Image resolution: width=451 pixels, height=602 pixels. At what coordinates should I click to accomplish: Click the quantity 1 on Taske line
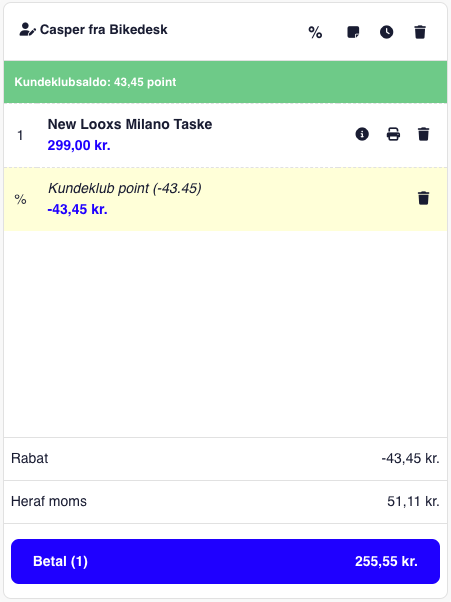20,135
